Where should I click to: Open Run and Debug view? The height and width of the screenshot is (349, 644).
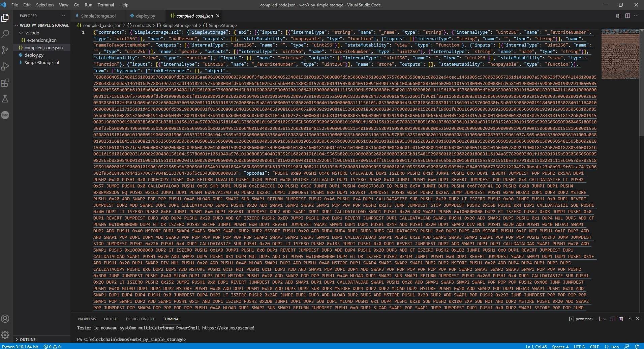[x=5, y=66]
